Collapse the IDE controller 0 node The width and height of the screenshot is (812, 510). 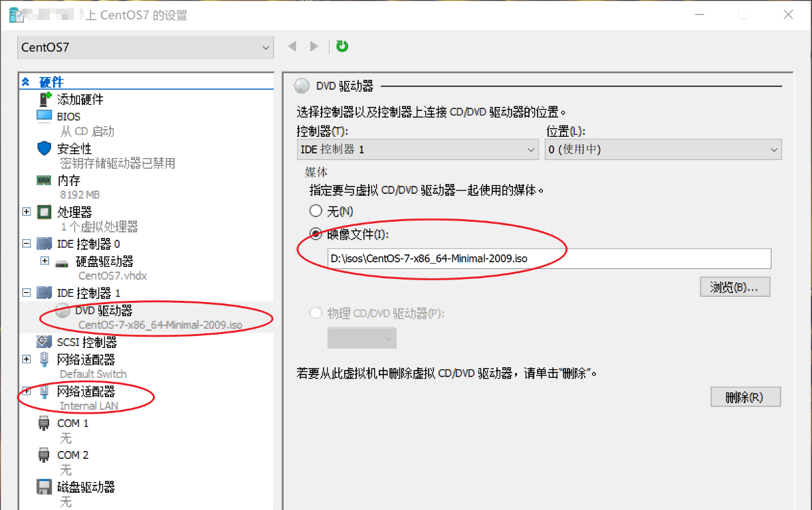(x=27, y=244)
